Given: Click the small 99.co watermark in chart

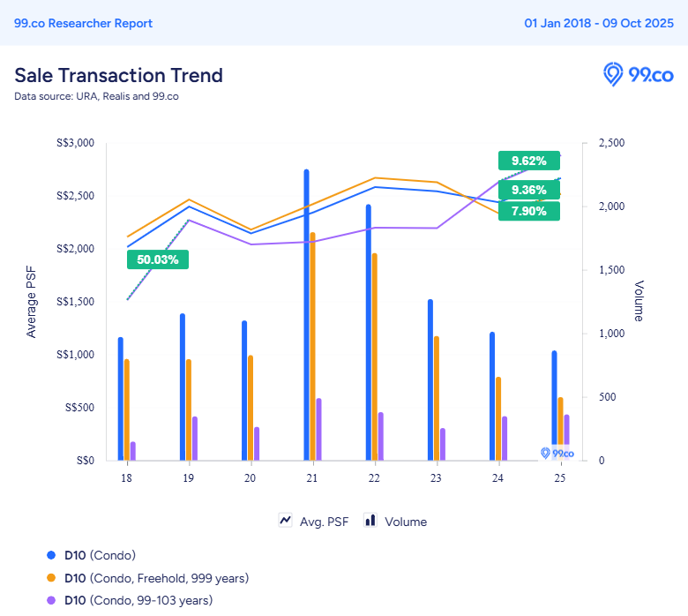Looking at the screenshot, I should (x=557, y=453).
